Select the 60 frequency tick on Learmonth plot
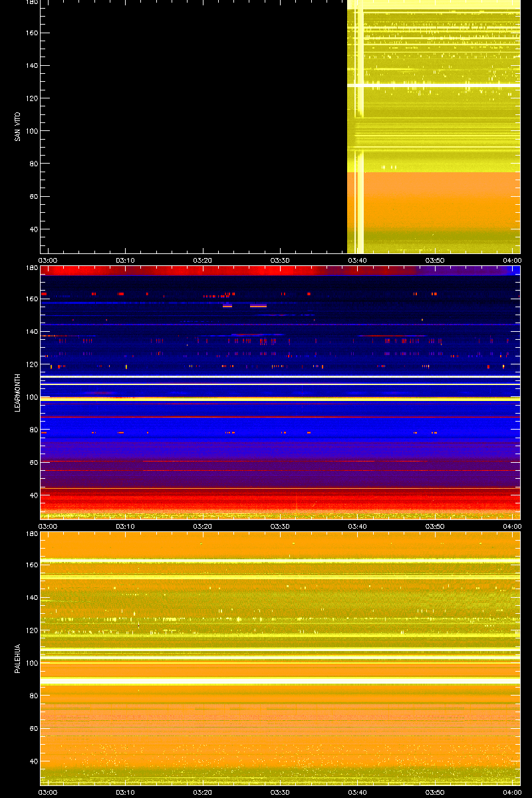The image size is (532, 798). coord(34,463)
